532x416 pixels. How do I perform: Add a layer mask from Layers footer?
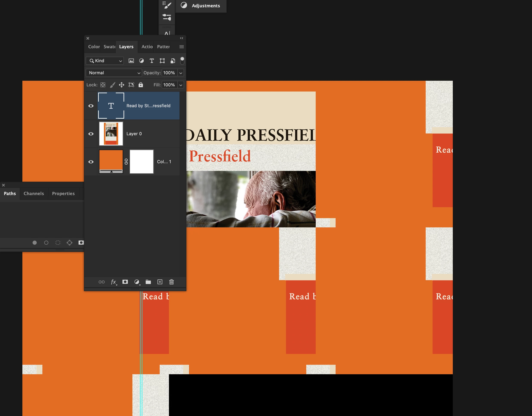coord(125,282)
